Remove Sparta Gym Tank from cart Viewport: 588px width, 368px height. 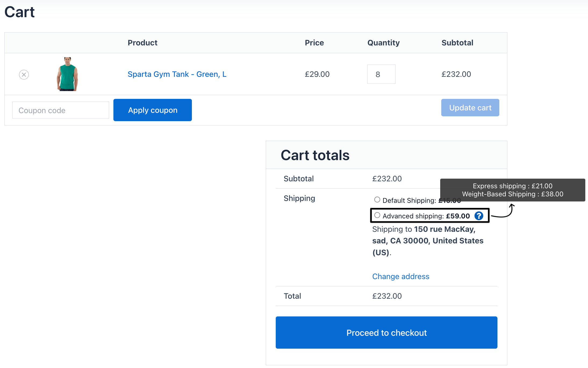click(x=24, y=75)
